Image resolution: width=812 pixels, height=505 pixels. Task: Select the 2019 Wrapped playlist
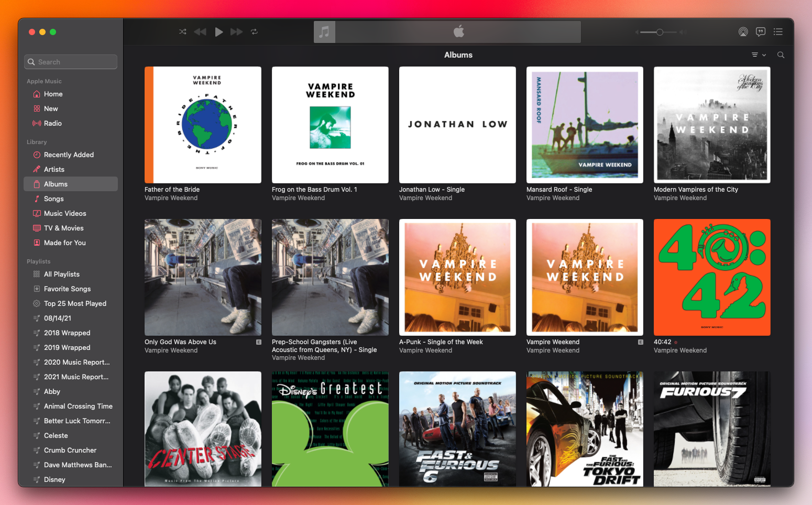point(68,347)
